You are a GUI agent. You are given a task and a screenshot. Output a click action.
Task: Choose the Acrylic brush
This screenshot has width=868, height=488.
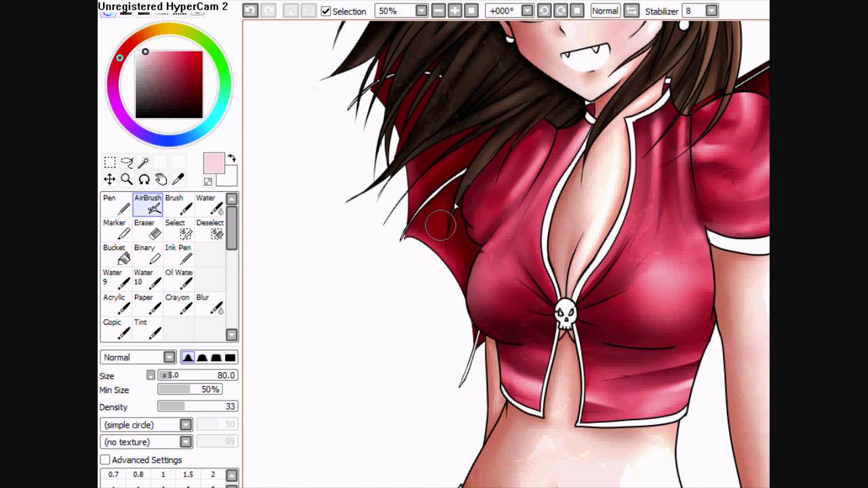point(117,304)
